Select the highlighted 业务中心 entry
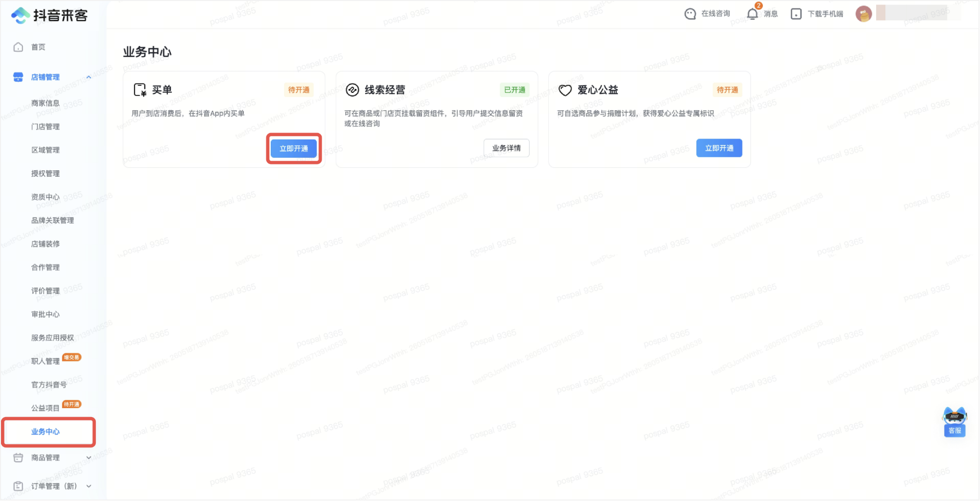Viewport: 980px width, 501px height. (45, 432)
